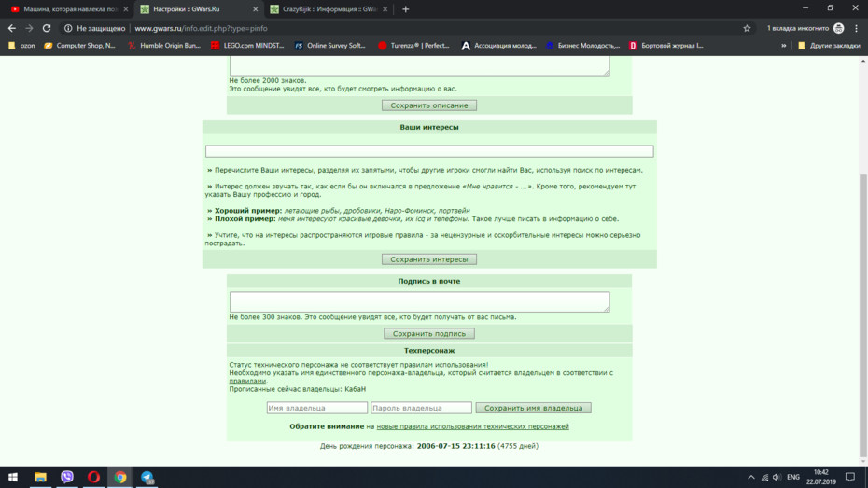Image resolution: width=868 pixels, height=488 pixels.
Task: Focus 'Имя владельца' input field
Action: [316, 408]
